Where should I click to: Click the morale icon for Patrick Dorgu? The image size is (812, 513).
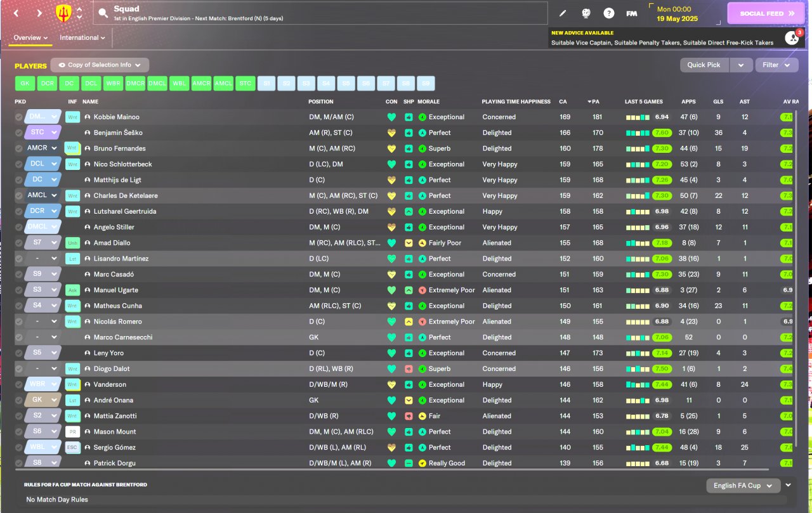[x=422, y=464]
